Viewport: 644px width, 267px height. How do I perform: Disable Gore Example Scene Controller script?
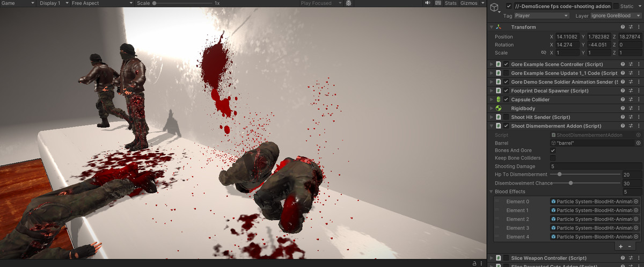(506, 64)
